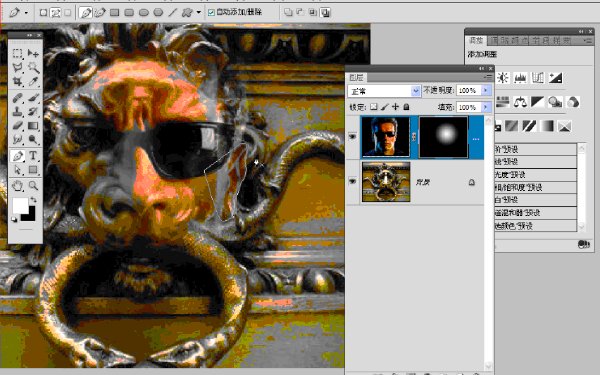
Task: Select the Rectangular Marquee tool
Action: [x=17, y=53]
